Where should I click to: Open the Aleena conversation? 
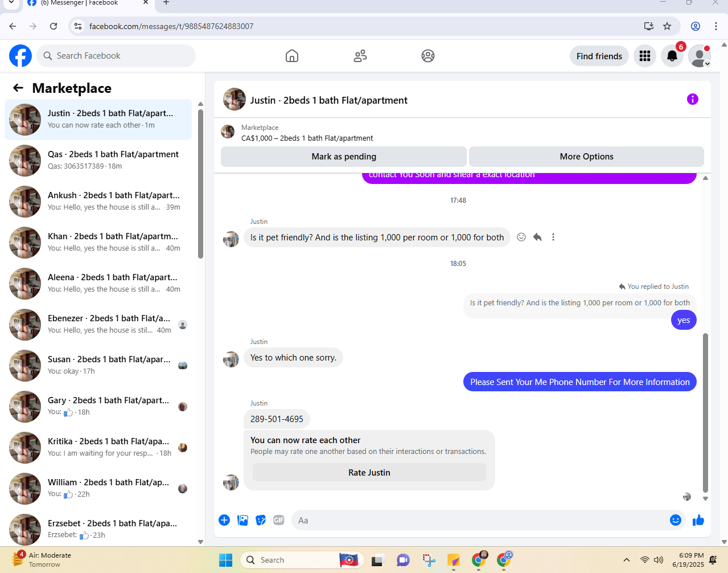coord(98,284)
